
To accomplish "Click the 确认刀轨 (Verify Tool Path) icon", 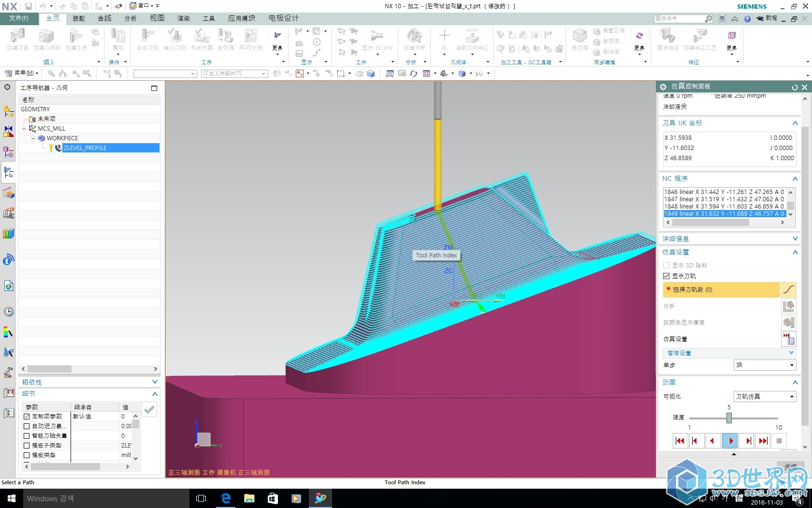I will pyautogui.click(x=174, y=40).
